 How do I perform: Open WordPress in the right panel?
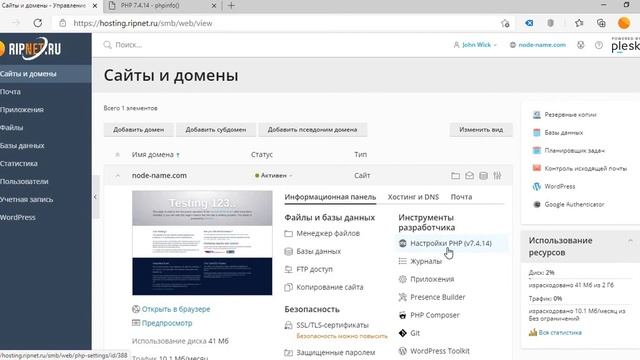tap(560, 187)
